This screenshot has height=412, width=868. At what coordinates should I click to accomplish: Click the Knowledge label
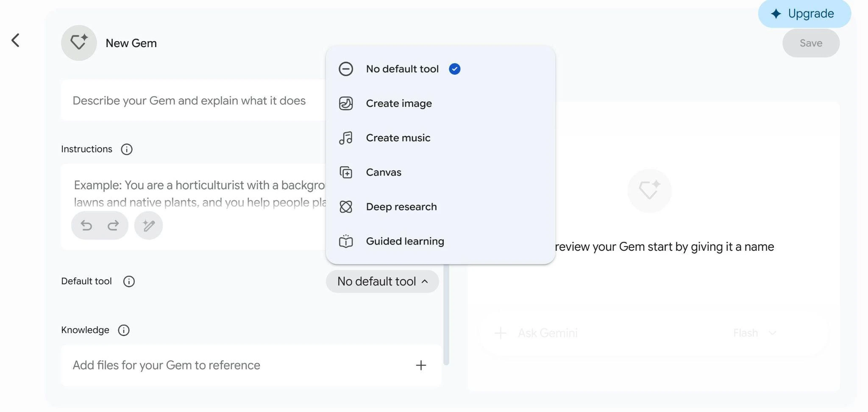85,330
